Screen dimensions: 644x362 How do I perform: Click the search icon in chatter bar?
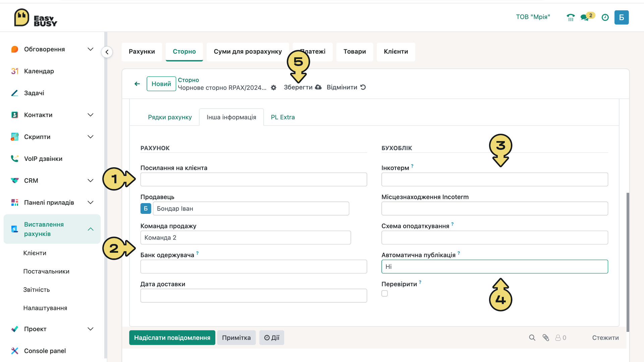[532, 338]
